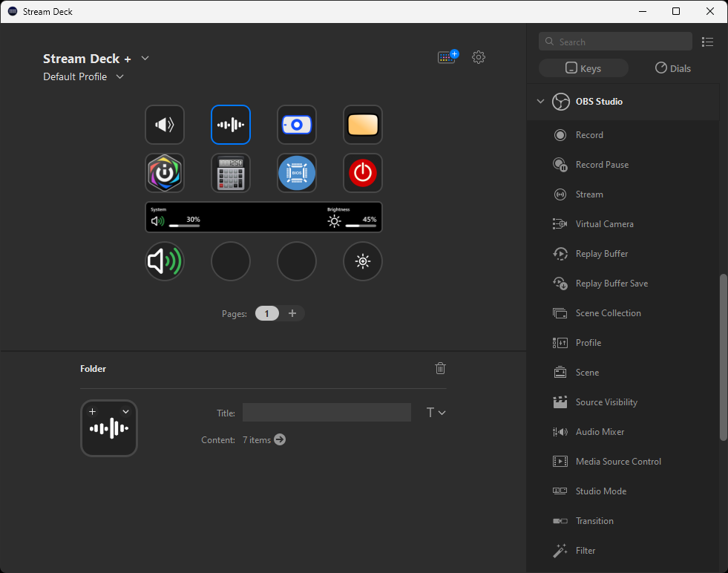Select the calculator key on the deck
The width and height of the screenshot is (728, 573).
tap(231, 173)
